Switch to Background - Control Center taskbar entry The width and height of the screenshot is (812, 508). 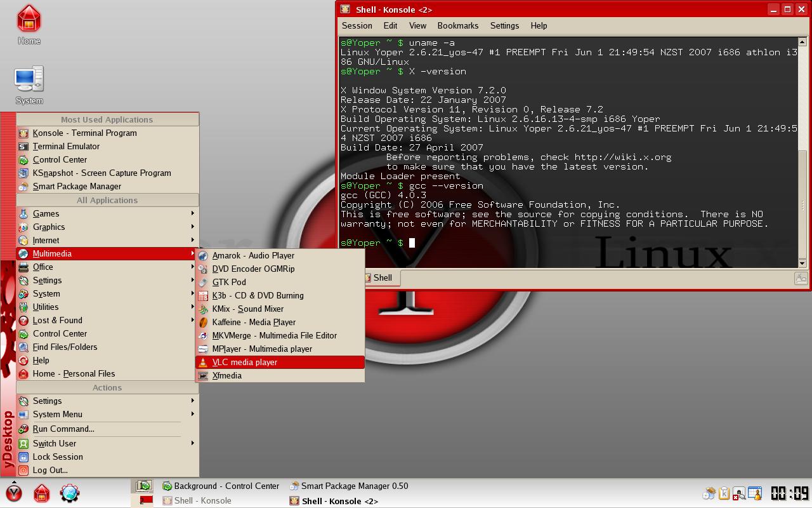(221, 486)
